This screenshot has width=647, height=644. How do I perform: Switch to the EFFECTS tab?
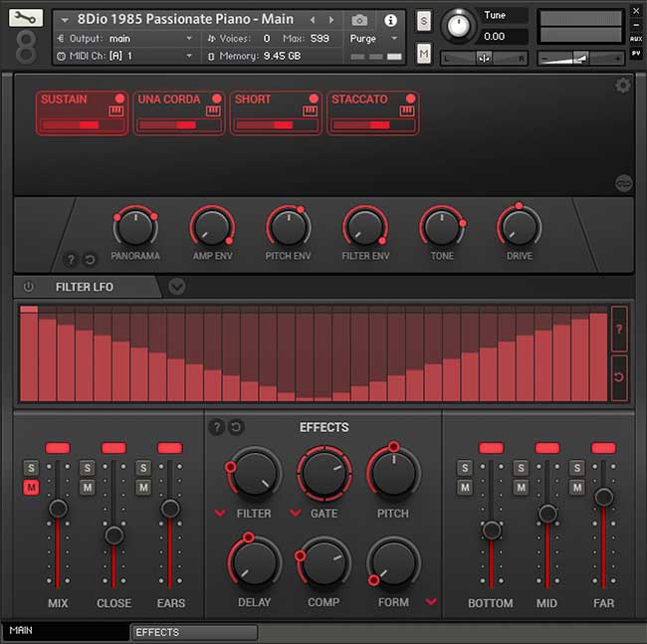coord(194,632)
